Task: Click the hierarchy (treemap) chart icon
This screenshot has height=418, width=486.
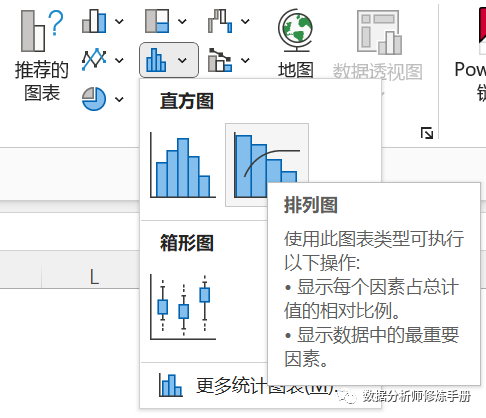Action: coord(157,21)
